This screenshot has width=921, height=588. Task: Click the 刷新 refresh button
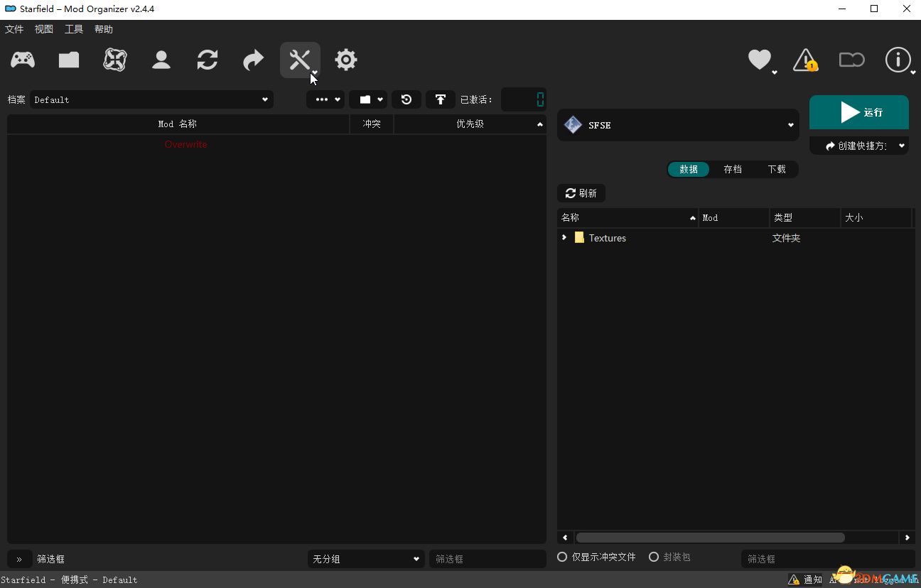click(x=581, y=193)
